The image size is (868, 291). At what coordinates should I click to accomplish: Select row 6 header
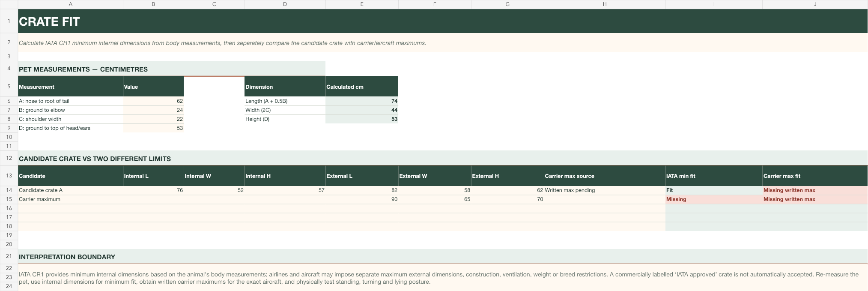[x=9, y=101]
